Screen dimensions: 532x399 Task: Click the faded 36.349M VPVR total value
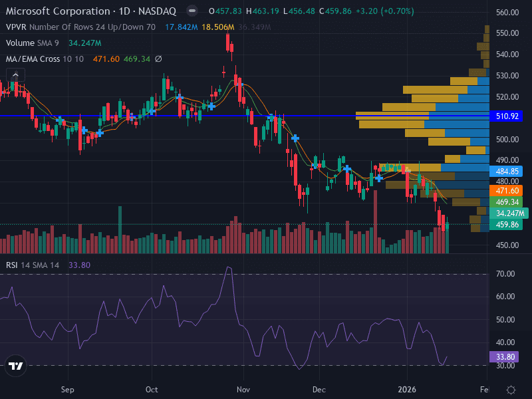point(255,27)
